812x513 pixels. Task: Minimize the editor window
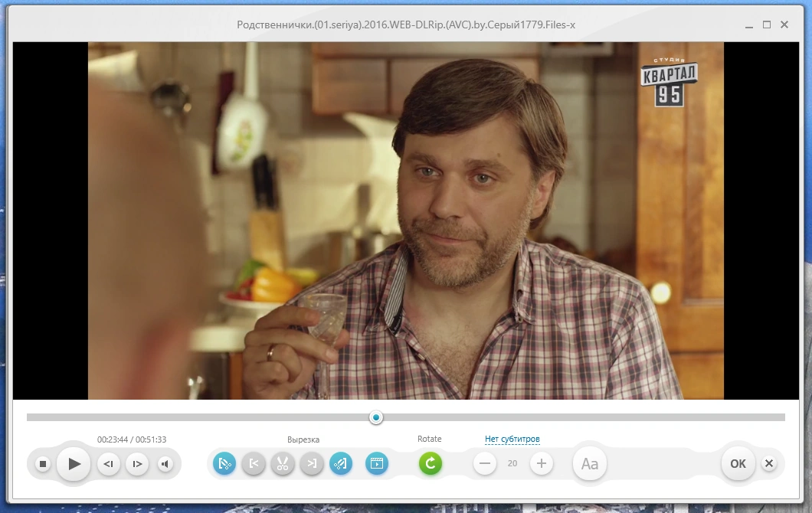point(749,25)
